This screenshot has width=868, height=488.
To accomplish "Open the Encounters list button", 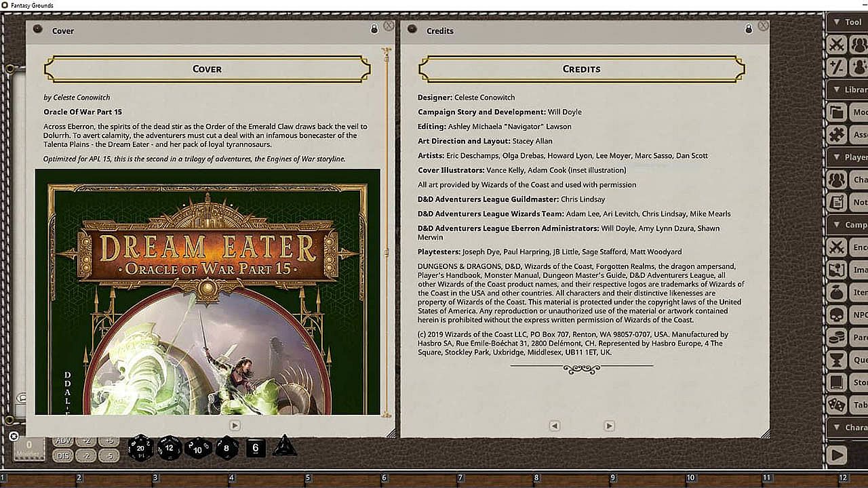I will [848, 247].
